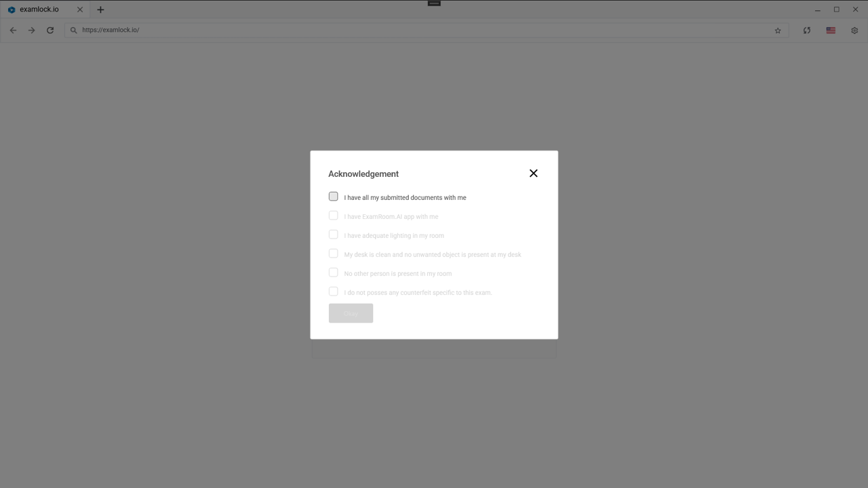868x488 pixels.
Task: Open the US flag language selector
Action: [x=831, y=30]
